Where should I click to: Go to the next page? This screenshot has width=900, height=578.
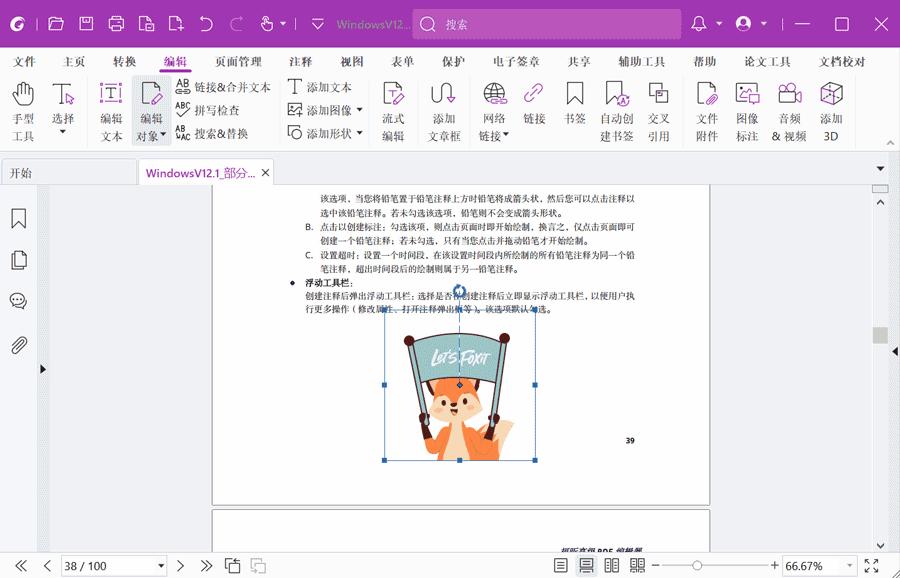point(180,566)
